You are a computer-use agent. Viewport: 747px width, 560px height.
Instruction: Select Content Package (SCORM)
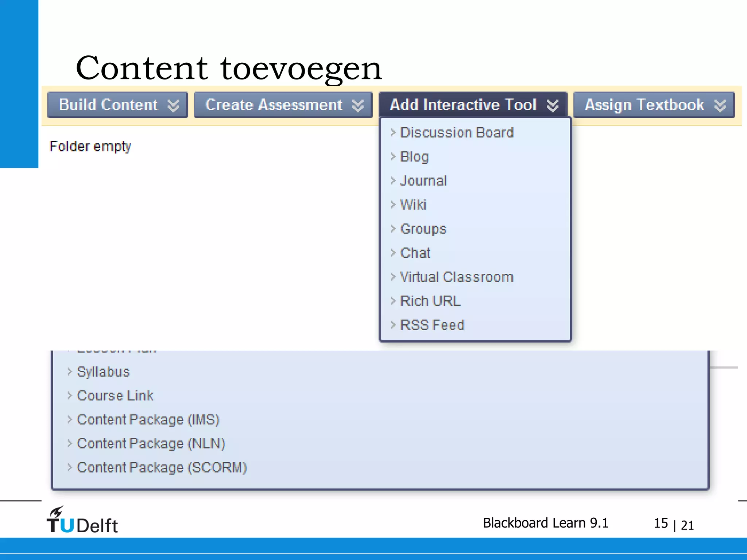click(x=162, y=468)
